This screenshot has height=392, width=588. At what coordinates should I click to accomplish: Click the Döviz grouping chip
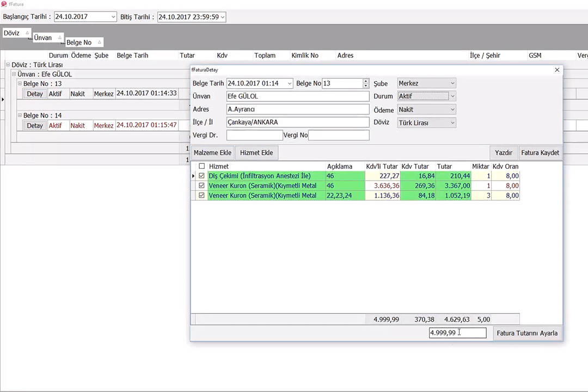(16, 33)
